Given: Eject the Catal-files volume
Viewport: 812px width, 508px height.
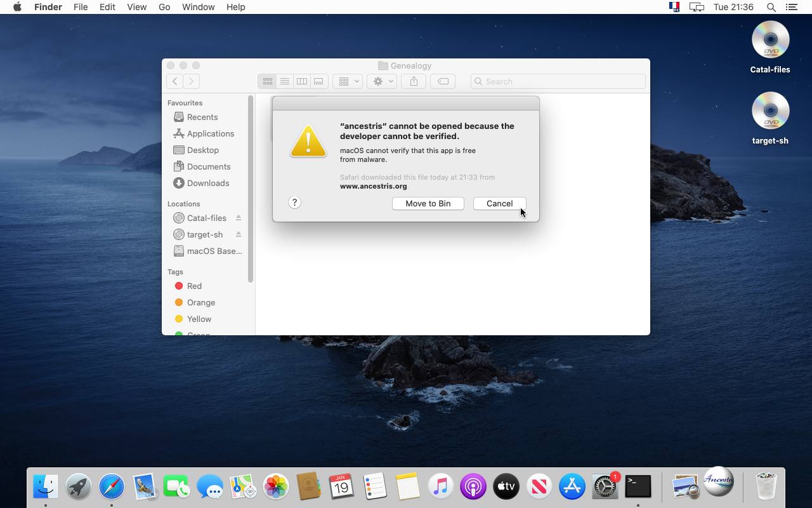Looking at the screenshot, I should coord(239,218).
